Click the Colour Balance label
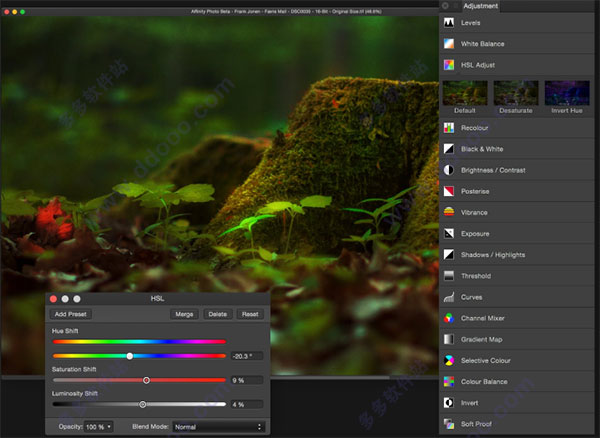 (484, 381)
